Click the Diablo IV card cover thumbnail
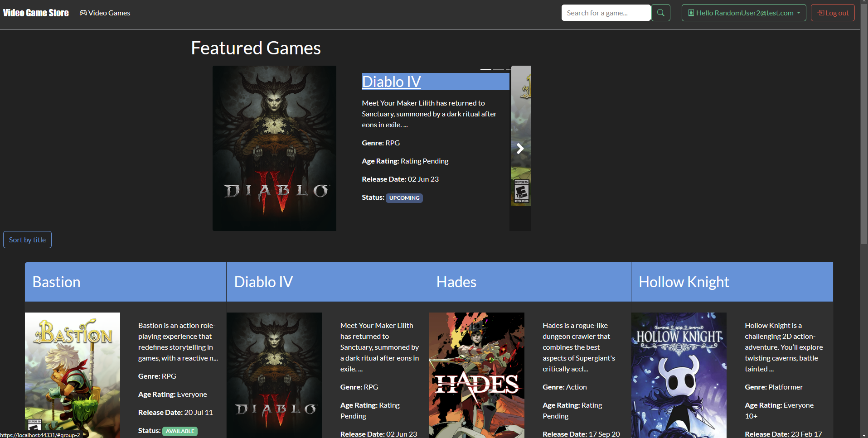 click(x=274, y=375)
